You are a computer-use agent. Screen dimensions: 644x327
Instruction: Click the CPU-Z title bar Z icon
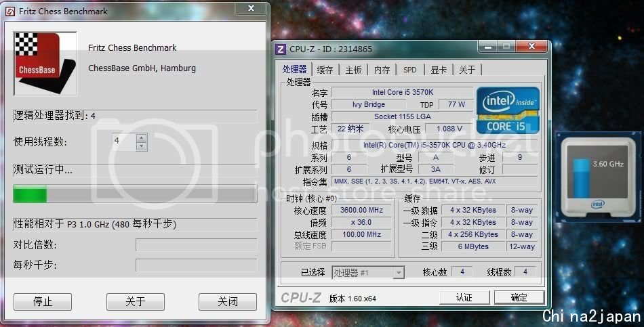point(281,49)
